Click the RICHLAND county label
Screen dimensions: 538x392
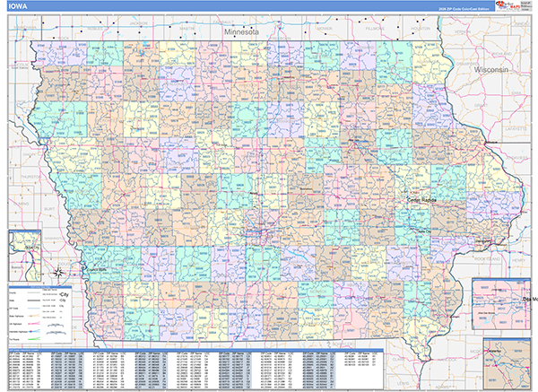coord(501,54)
